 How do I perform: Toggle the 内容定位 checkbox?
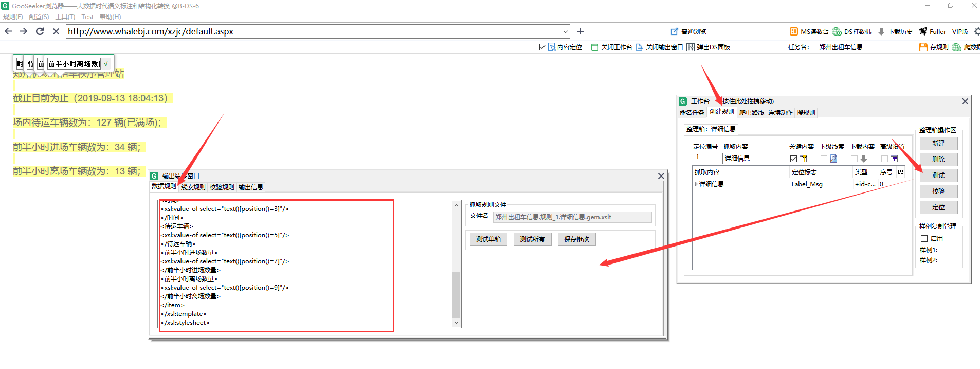coord(542,47)
